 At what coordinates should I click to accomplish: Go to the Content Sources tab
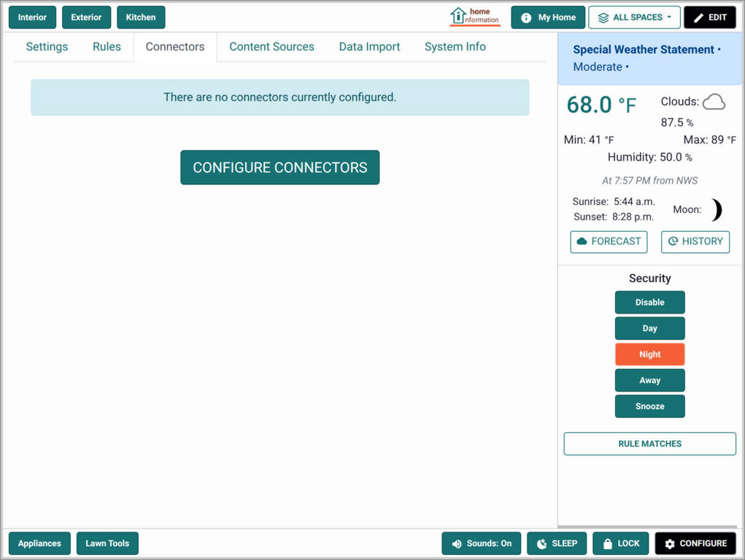point(271,47)
